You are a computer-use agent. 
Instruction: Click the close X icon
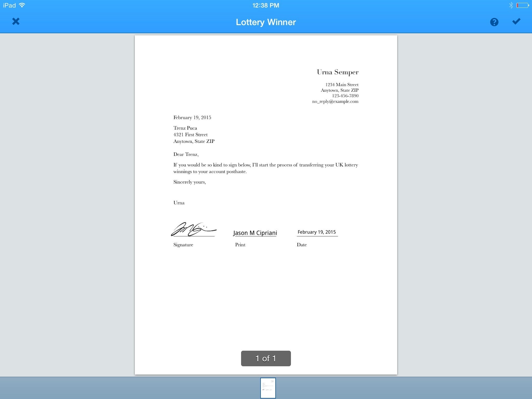click(15, 22)
